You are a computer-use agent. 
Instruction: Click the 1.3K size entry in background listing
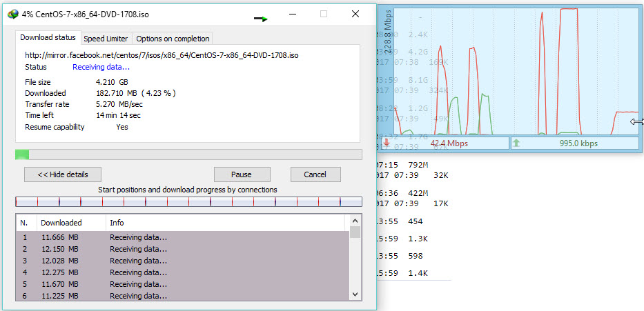tap(418, 239)
